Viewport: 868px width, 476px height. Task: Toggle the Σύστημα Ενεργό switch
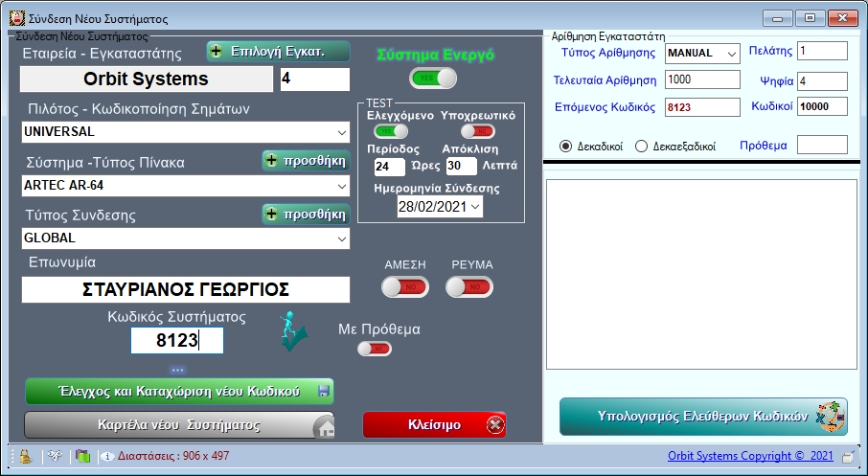(427, 79)
